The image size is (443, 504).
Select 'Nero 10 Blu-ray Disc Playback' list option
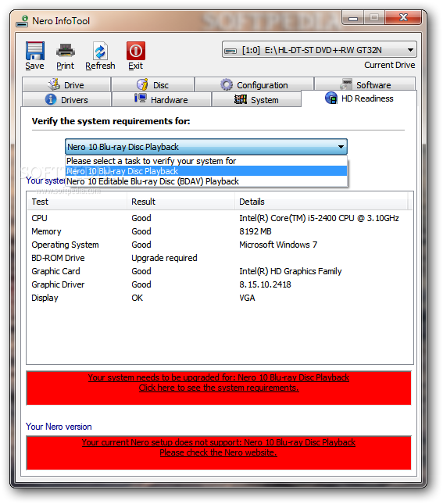206,171
